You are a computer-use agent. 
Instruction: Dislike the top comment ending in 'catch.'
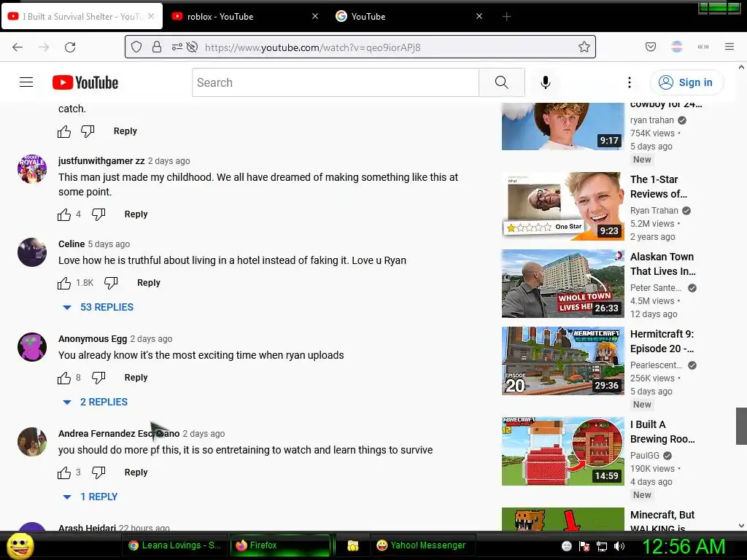pyautogui.click(x=88, y=131)
